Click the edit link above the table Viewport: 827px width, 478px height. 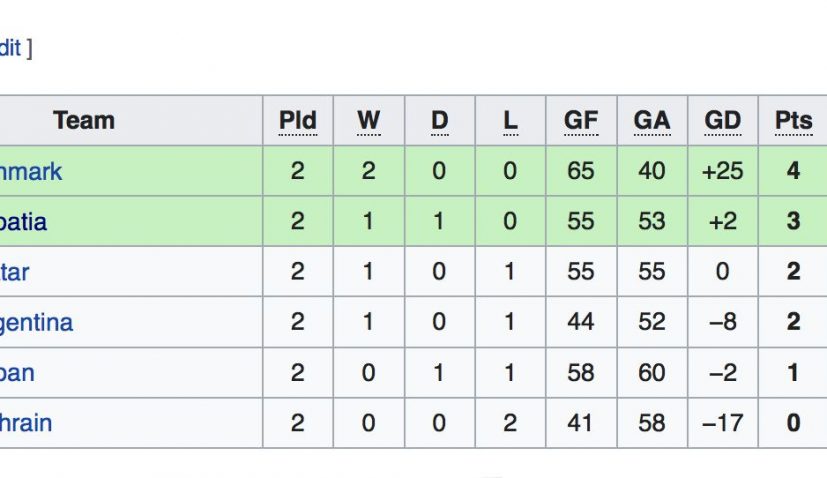(x=10, y=47)
